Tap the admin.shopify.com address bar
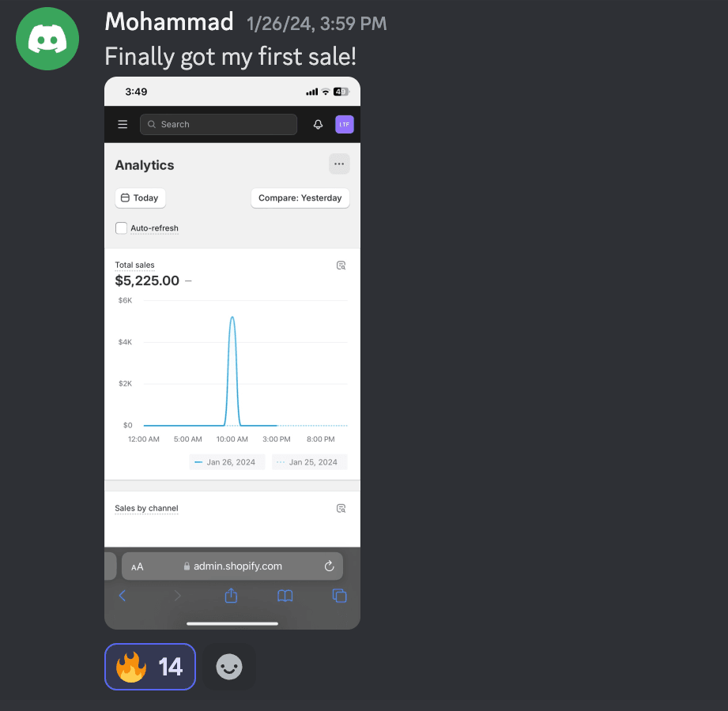Viewport: 728px width, 711px height. [x=232, y=566]
